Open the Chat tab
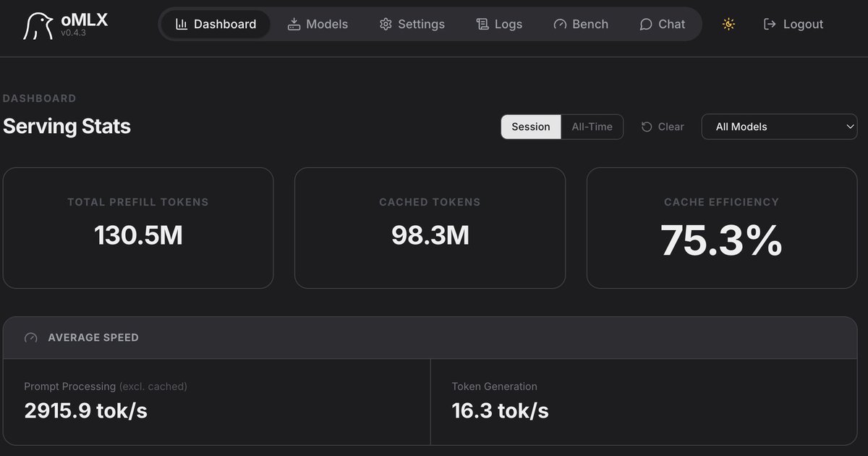 [662, 24]
